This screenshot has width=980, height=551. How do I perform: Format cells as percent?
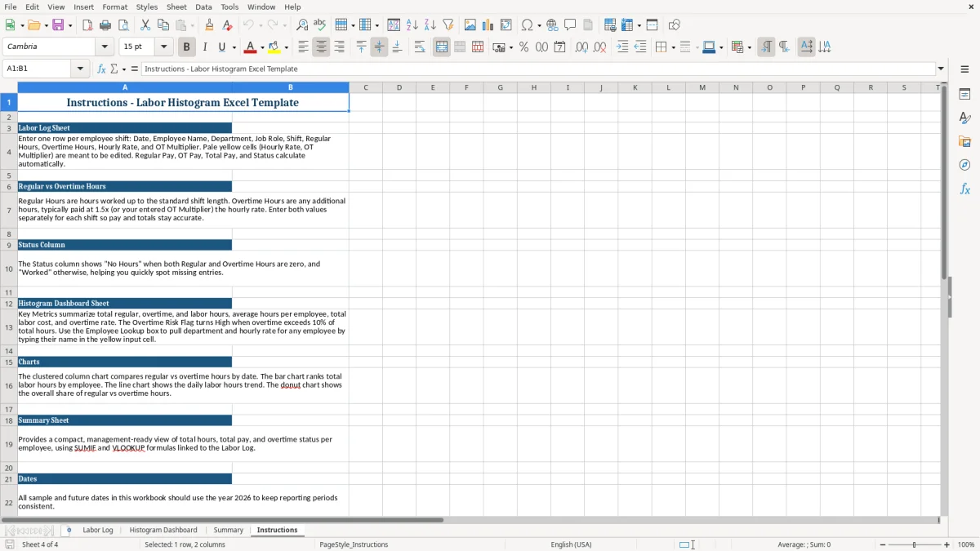523,47
